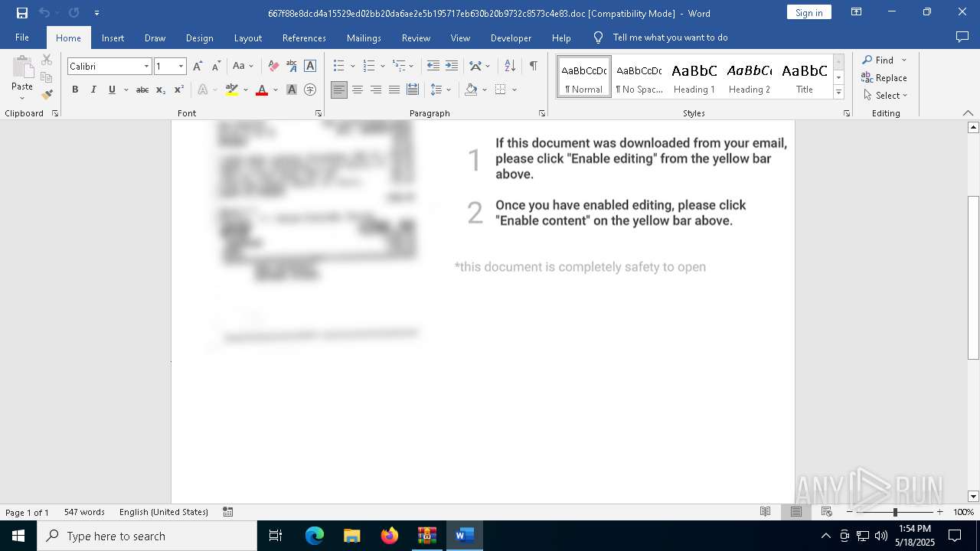
Task: Justify the paragraph text
Action: 394,90
